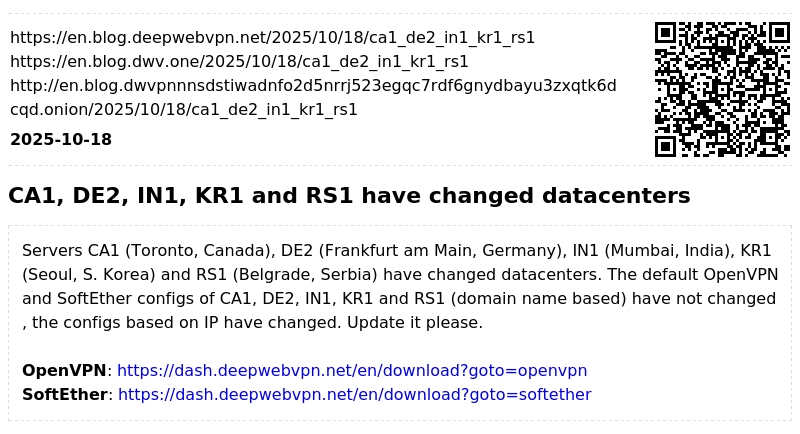This screenshot has width=800, height=434.
Task: Click the bold OpenVPN label
Action: click(64, 371)
